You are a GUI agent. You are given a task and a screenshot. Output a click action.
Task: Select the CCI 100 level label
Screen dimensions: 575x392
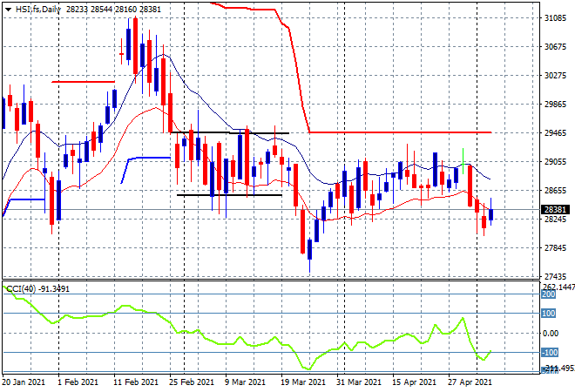pyautogui.click(x=549, y=313)
